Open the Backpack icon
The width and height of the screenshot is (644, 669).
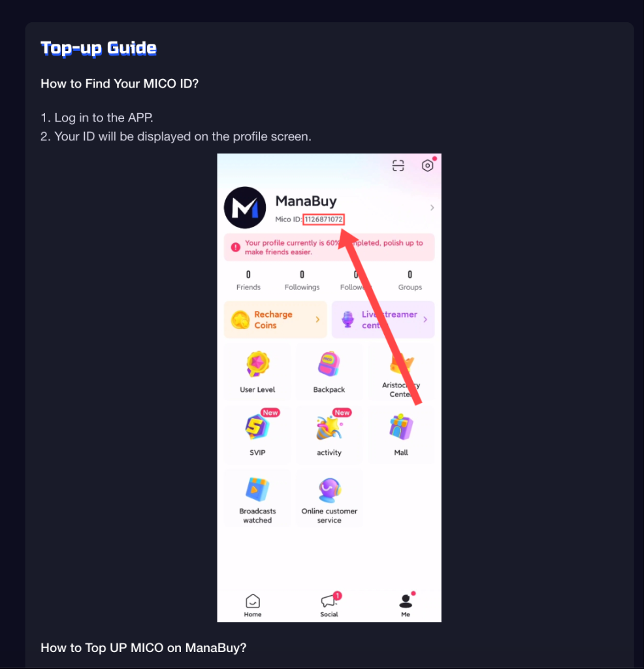click(329, 364)
